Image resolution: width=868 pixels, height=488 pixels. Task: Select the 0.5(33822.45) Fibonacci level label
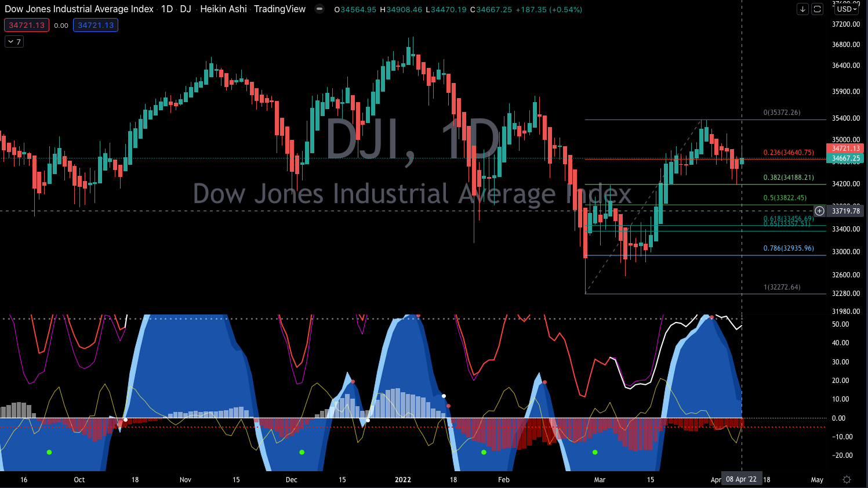[785, 198]
